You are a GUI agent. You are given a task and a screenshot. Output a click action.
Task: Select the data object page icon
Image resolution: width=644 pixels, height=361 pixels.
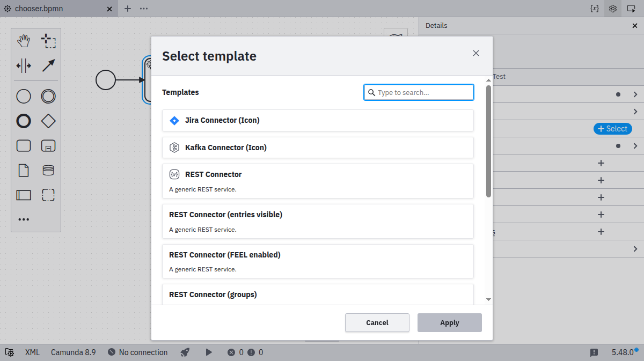coord(24,171)
